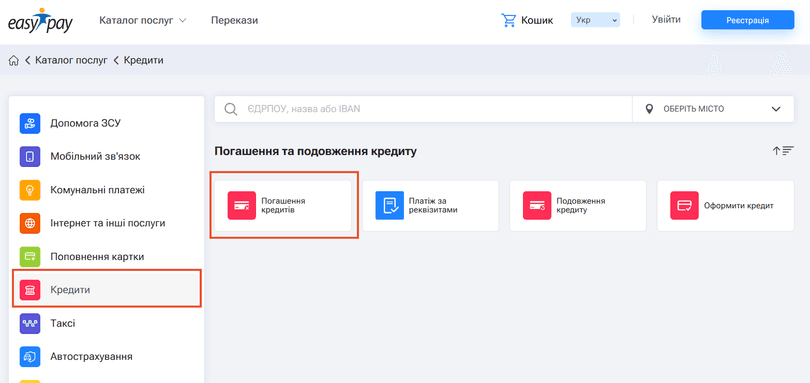Open the EasyPay logo homepage
Screen dimensions: 810x383
coord(40,21)
